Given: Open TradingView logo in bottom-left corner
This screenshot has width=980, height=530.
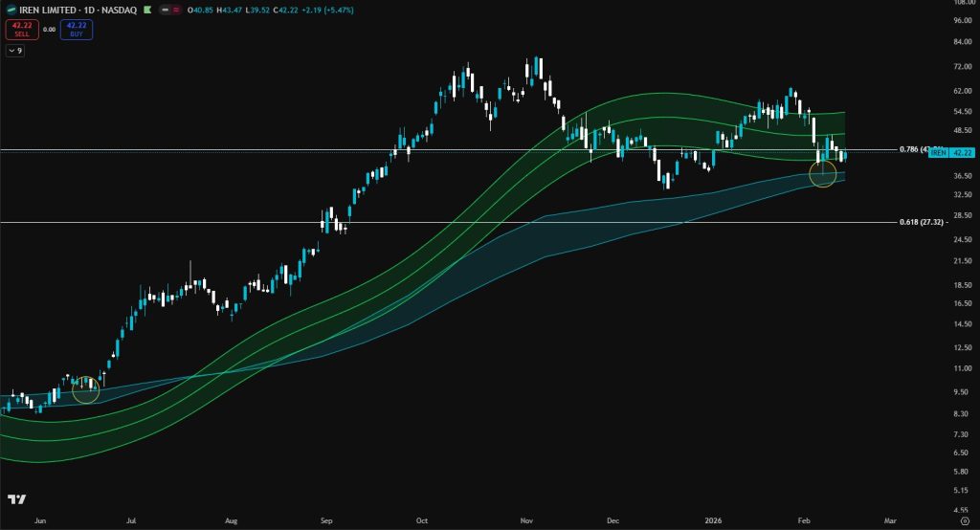Looking at the screenshot, I should click(16, 499).
